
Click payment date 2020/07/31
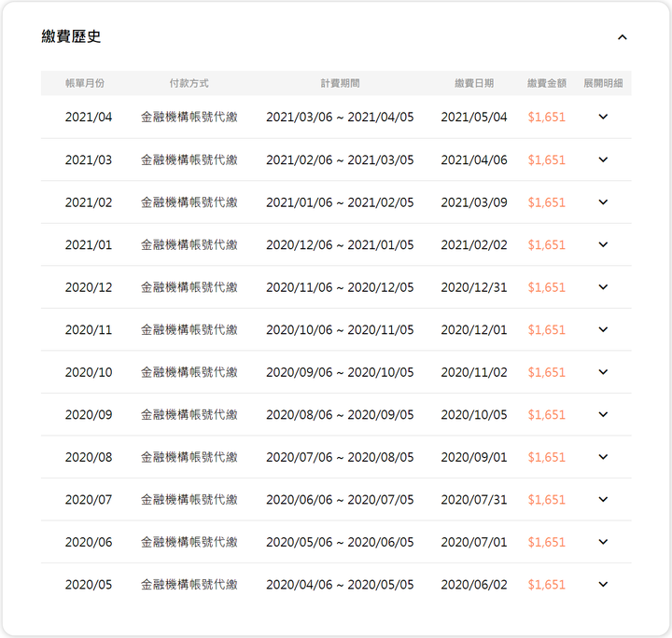tap(474, 499)
